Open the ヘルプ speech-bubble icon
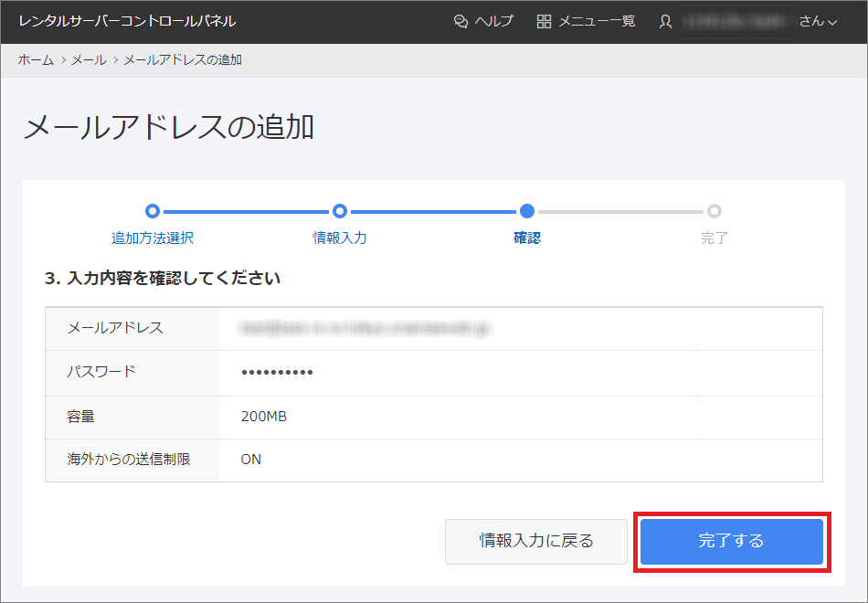Image resolution: width=868 pixels, height=603 pixels. 460,22
